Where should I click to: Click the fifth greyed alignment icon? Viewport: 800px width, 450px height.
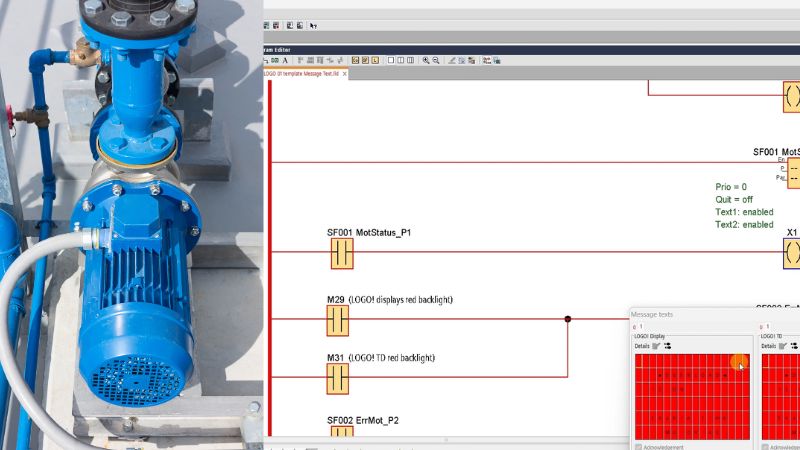(x=340, y=60)
